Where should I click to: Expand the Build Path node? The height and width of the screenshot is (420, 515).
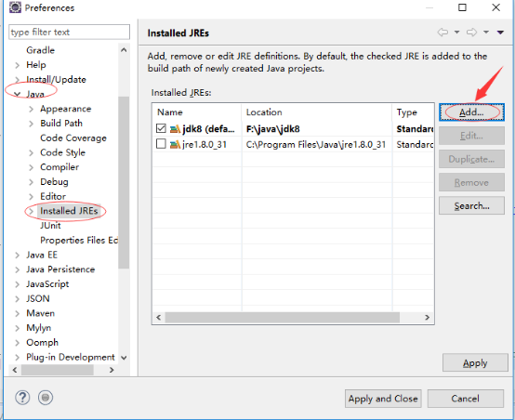(32, 124)
